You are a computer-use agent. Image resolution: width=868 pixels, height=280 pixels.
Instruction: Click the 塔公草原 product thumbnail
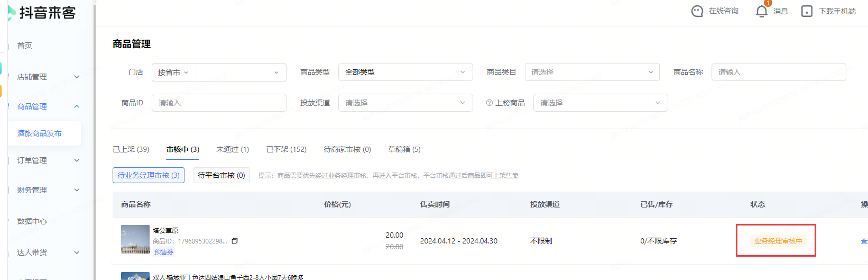point(135,239)
